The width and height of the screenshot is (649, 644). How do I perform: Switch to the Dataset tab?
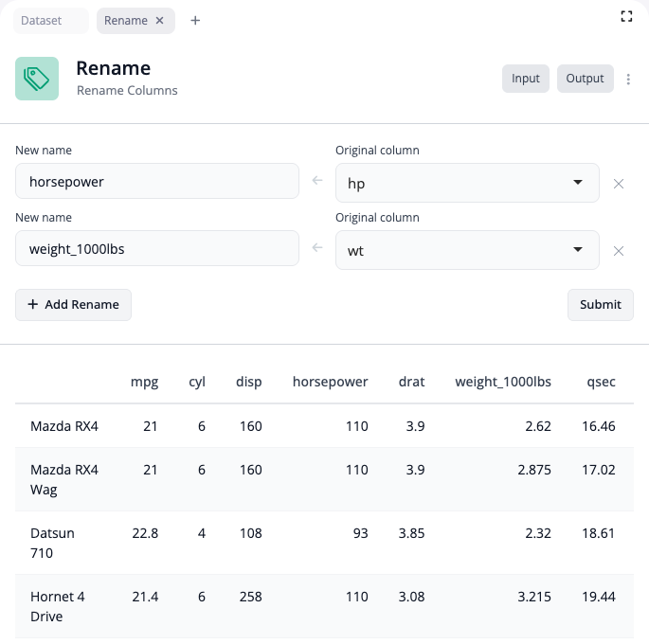[x=42, y=21]
